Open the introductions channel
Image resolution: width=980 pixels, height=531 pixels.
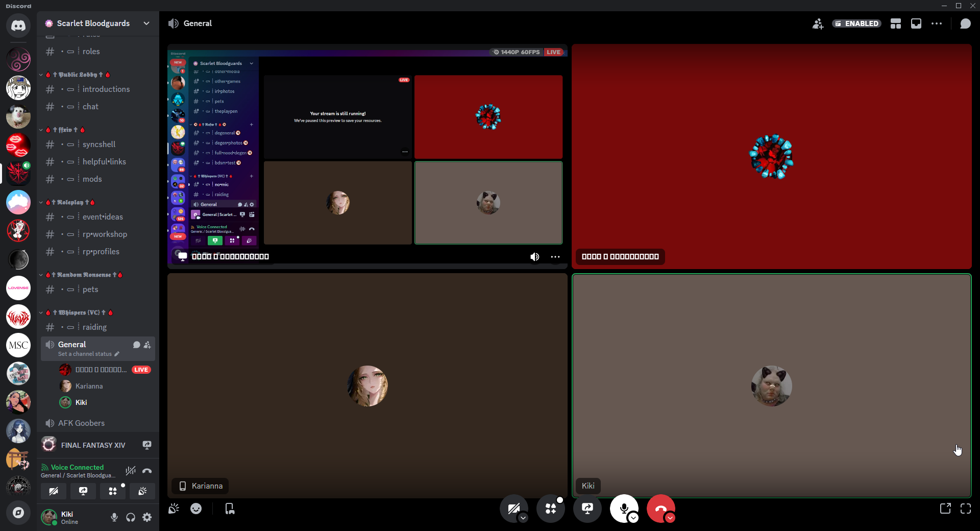tap(98, 89)
